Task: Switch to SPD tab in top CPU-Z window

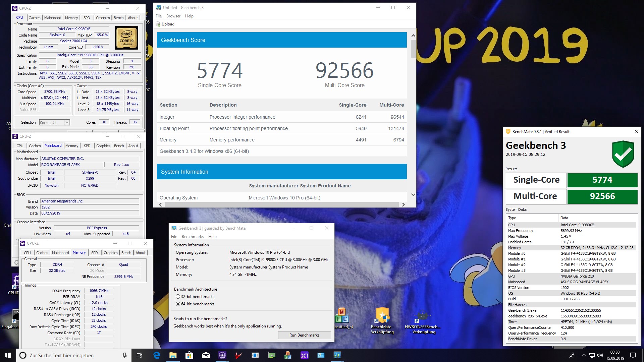Action: (87, 18)
